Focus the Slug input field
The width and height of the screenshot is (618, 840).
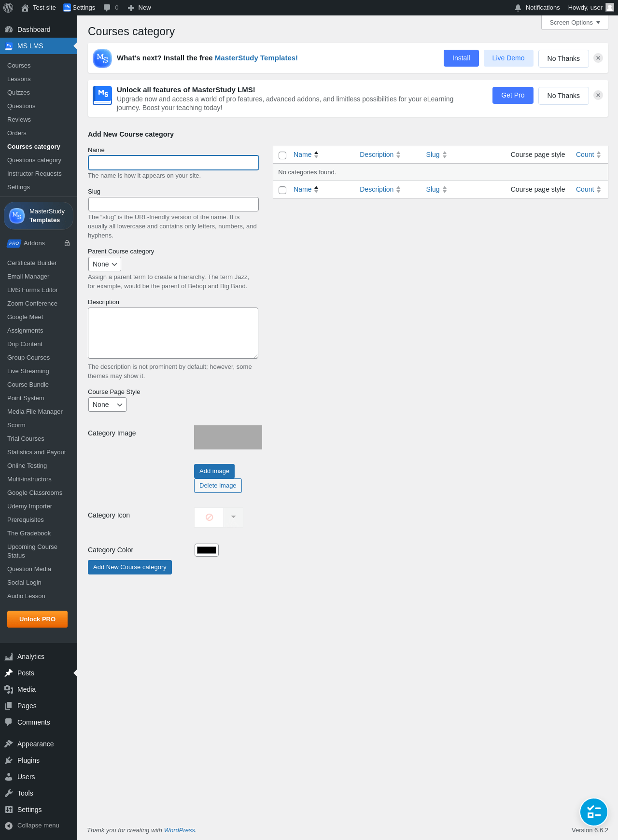point(173,204)
